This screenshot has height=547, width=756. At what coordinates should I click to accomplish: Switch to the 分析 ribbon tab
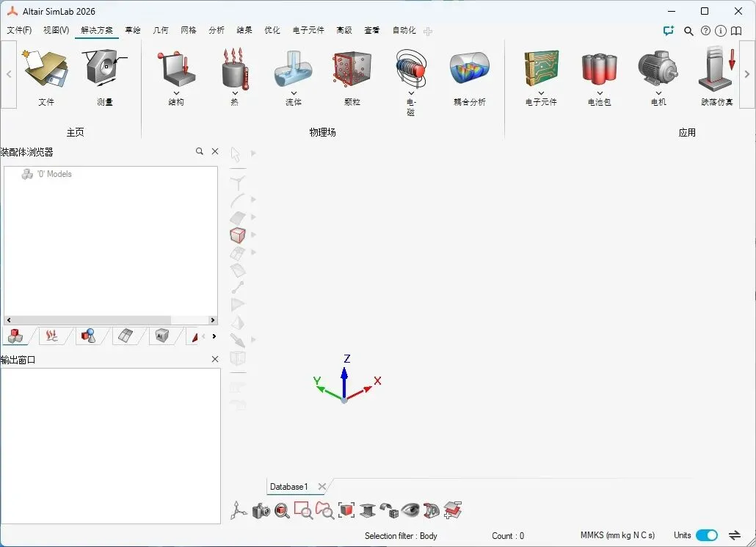(x=217, y=30)
